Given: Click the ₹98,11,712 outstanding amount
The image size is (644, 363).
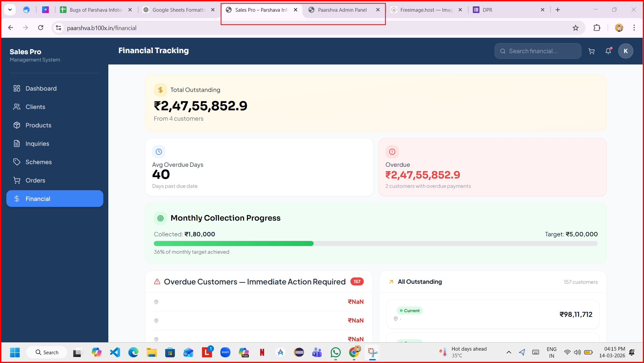Looking at the screenshot, I should (x=576, y=314).
